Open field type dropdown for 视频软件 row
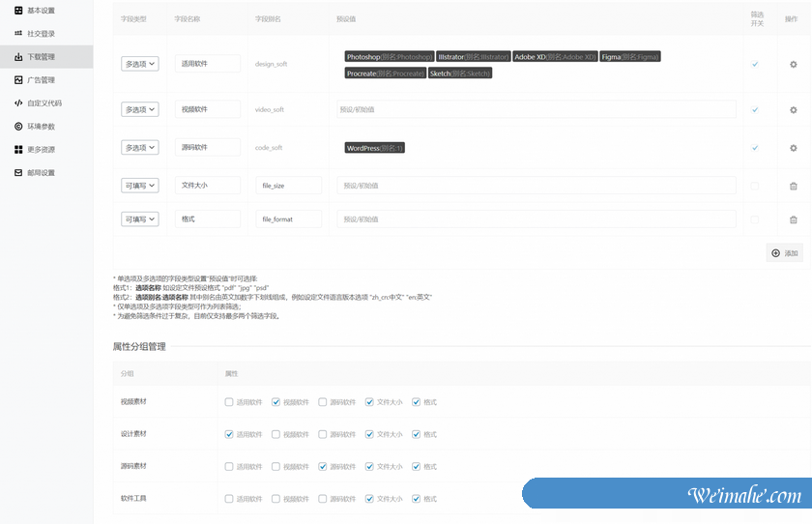Viewport: 812px width, 524px height. tap(140, 110)
